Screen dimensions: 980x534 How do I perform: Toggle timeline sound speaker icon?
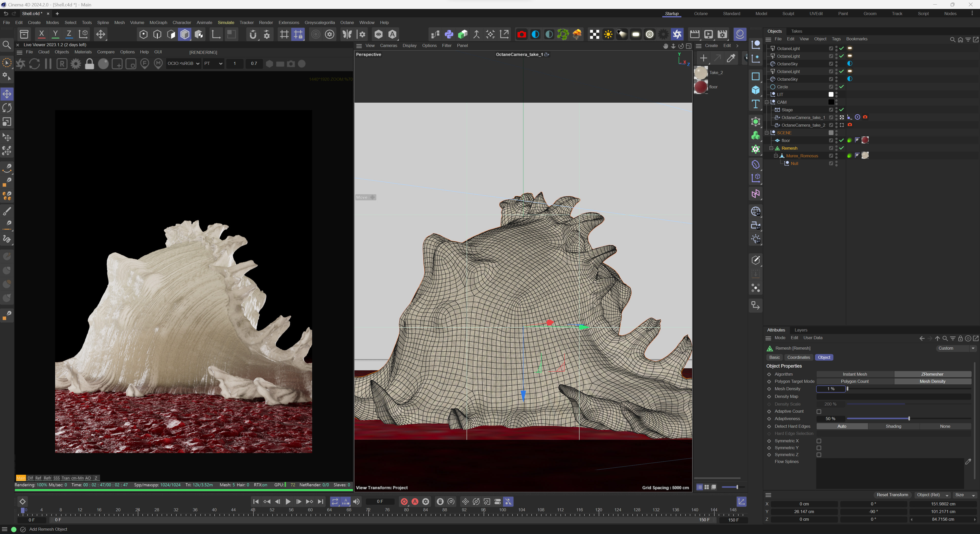pos(356,502)
